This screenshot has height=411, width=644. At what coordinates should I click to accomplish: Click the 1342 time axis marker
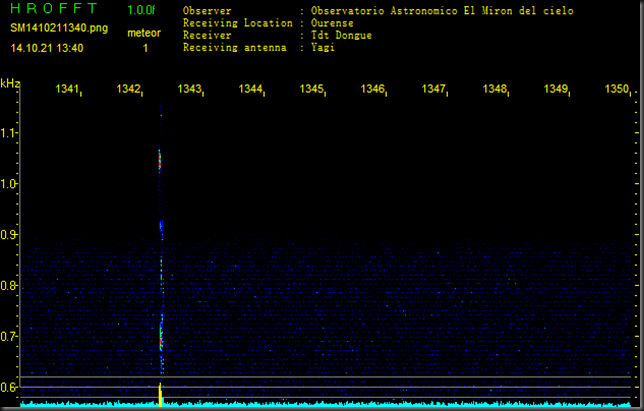click(128, 89)
